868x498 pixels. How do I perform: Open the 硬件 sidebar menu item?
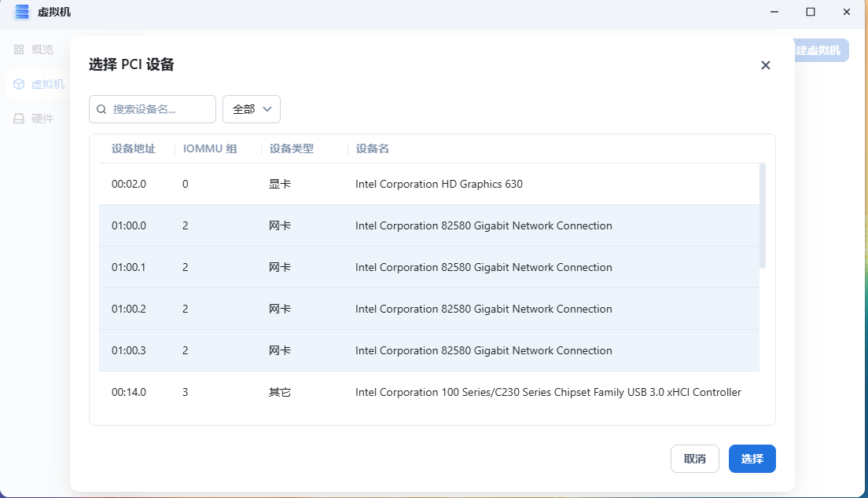tap(35, 119)
